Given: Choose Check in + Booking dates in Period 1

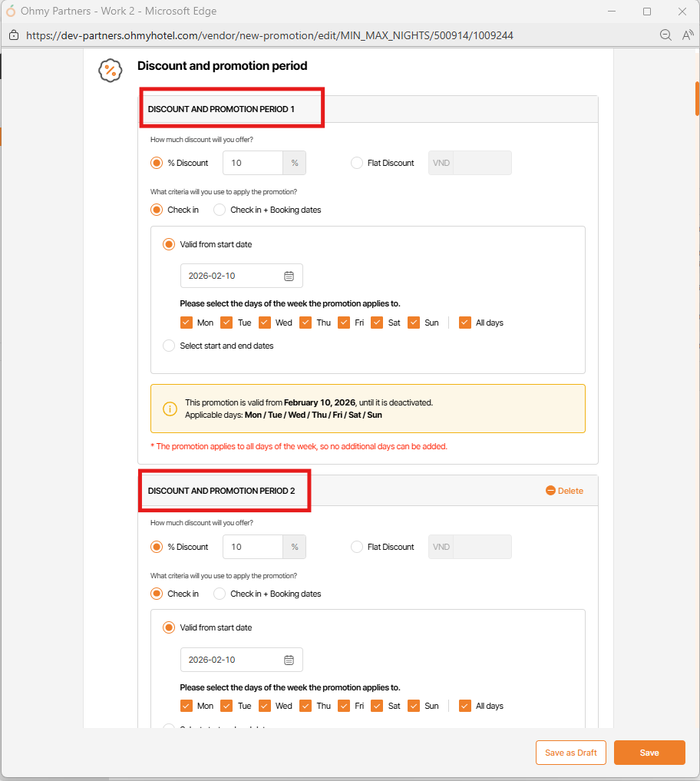Looking at the screenshot, I should pos(219,210).
